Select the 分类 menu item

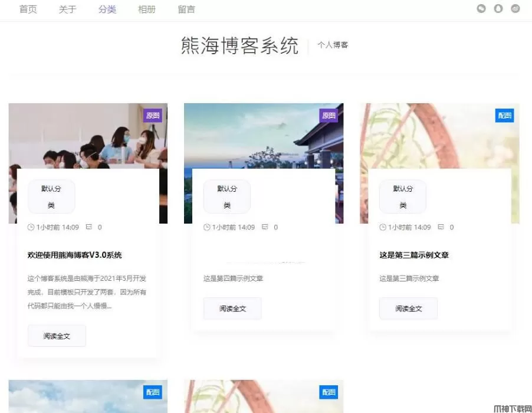click(107, 9)
